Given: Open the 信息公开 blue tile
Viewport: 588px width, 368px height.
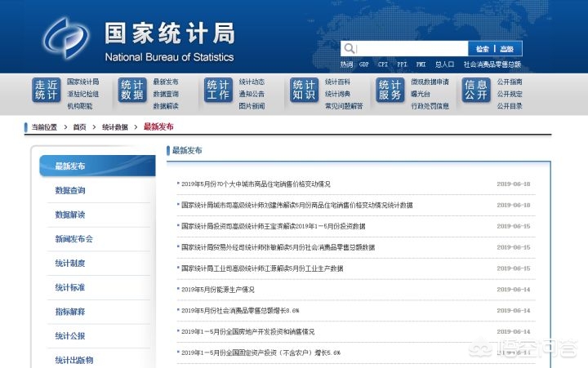Looking at the screenshot, I should pyautogui.click(x=476, y=90).
